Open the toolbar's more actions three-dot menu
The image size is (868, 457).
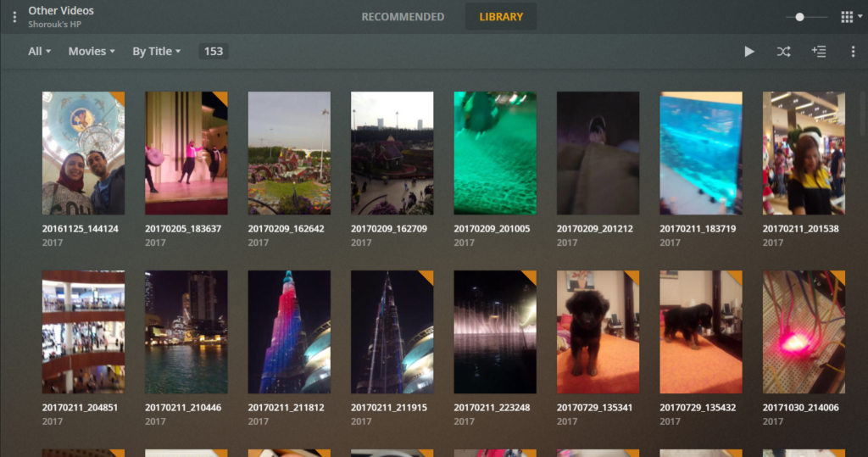click(x=853, y=52)
